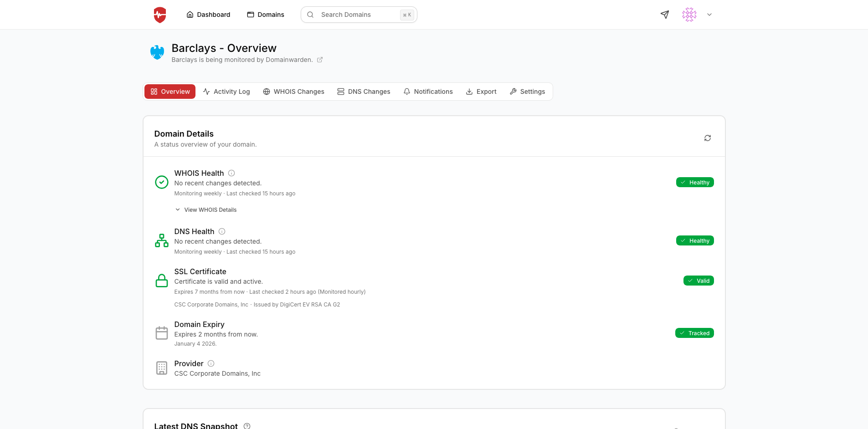Viewport: 868px width, 429px height.
Task: Click the WHOIS Health check circle icon
Action: (162, 182)
